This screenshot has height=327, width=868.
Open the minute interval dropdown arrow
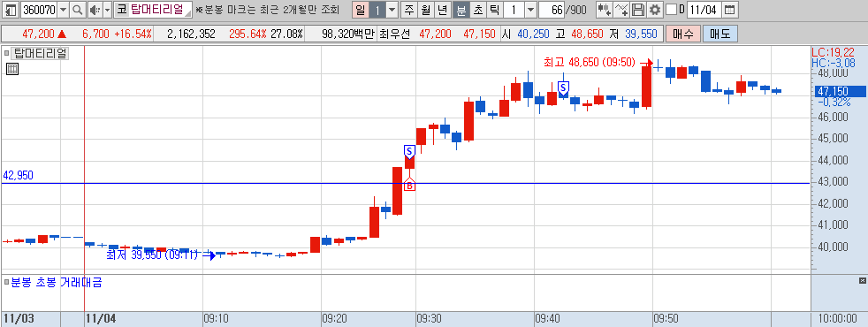[530, 10]
